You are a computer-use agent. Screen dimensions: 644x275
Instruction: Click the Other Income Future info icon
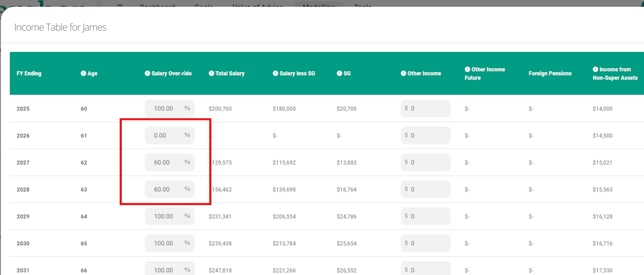click(x=467, y=69)
